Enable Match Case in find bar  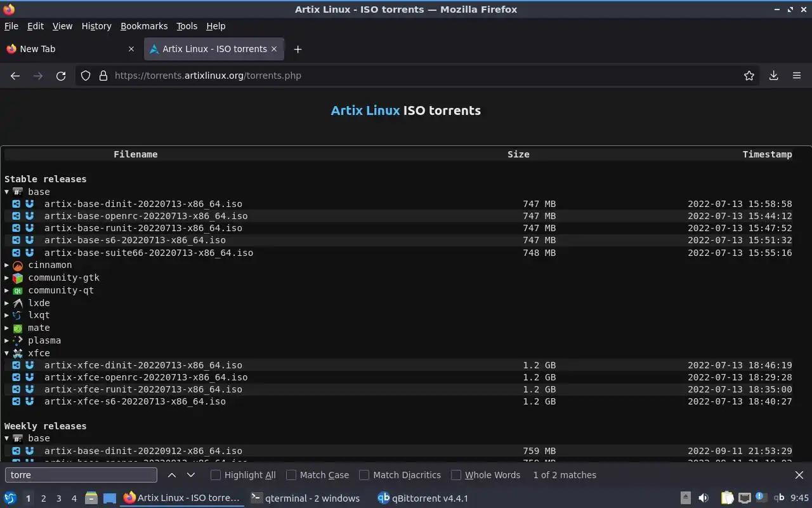291,475
